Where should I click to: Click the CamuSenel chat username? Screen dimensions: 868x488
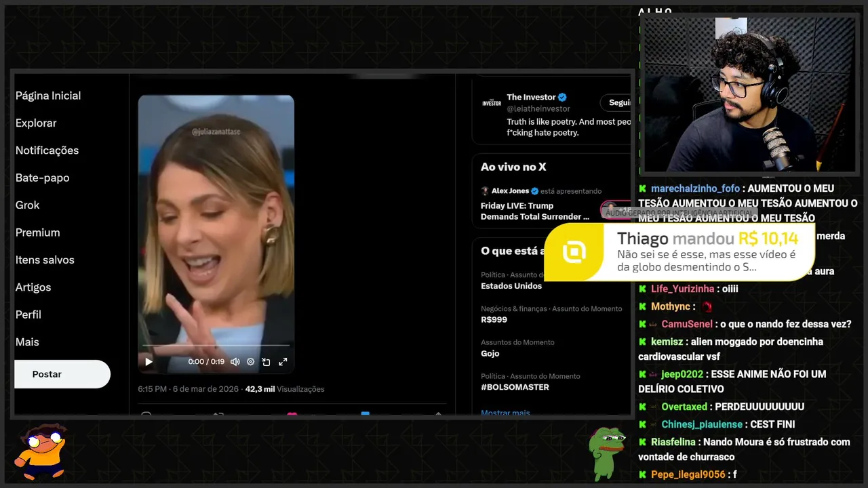[x=687, y=324]
